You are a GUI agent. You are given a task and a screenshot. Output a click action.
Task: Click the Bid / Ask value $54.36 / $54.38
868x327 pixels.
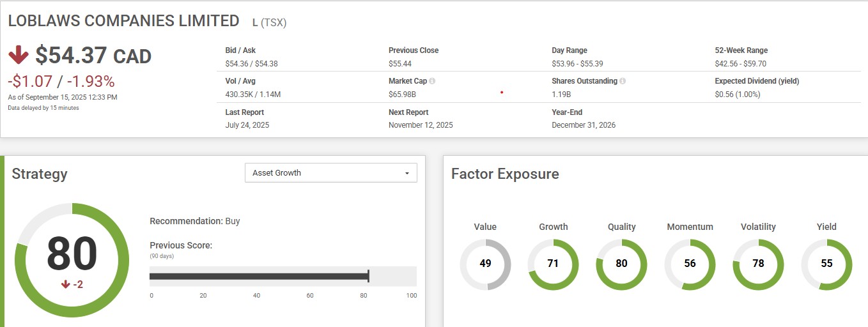point(252,64)
